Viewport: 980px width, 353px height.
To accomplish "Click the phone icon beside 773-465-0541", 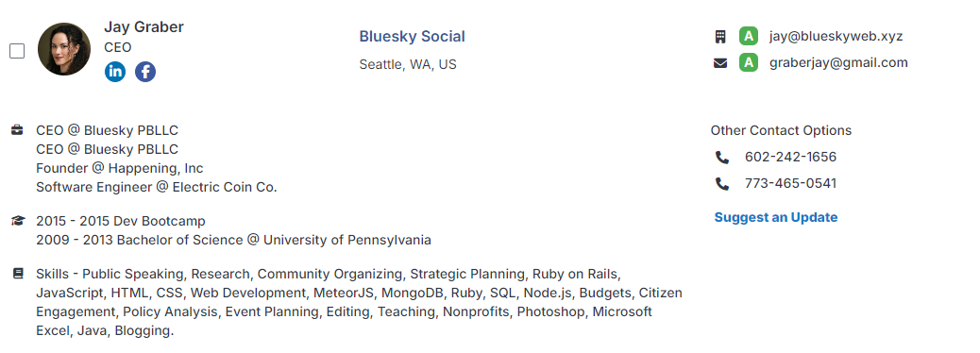I will (x=722, y=184).
